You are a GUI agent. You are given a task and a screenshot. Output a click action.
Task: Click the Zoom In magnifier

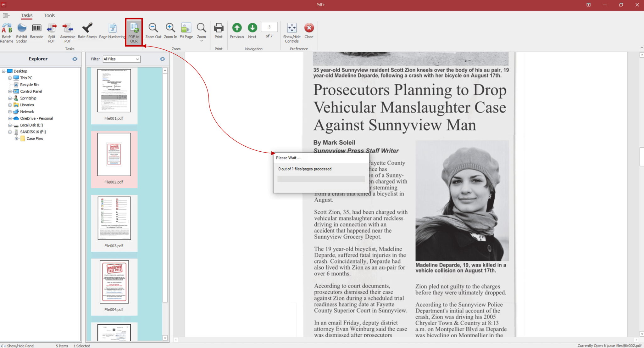170,31
